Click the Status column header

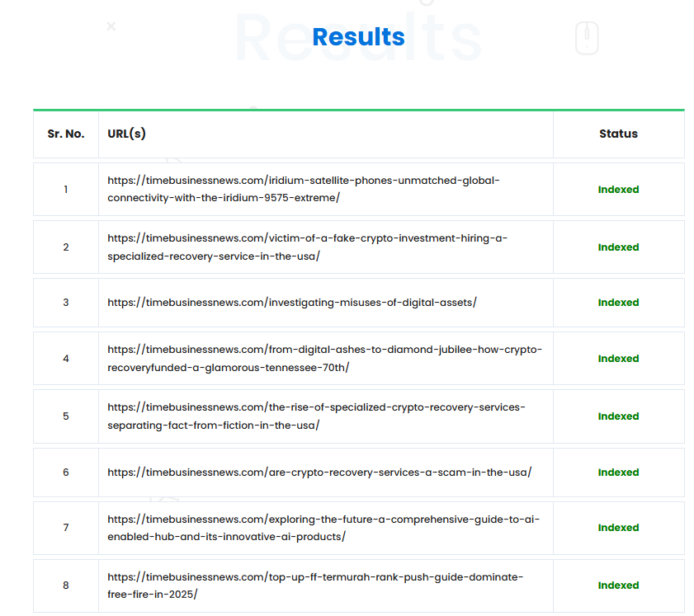click(618, 134)
